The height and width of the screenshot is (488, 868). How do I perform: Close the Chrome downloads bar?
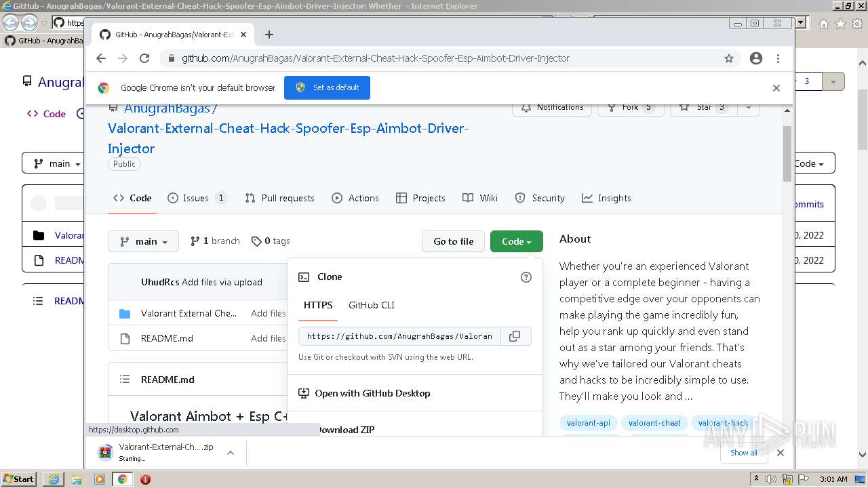click(781, 453)
